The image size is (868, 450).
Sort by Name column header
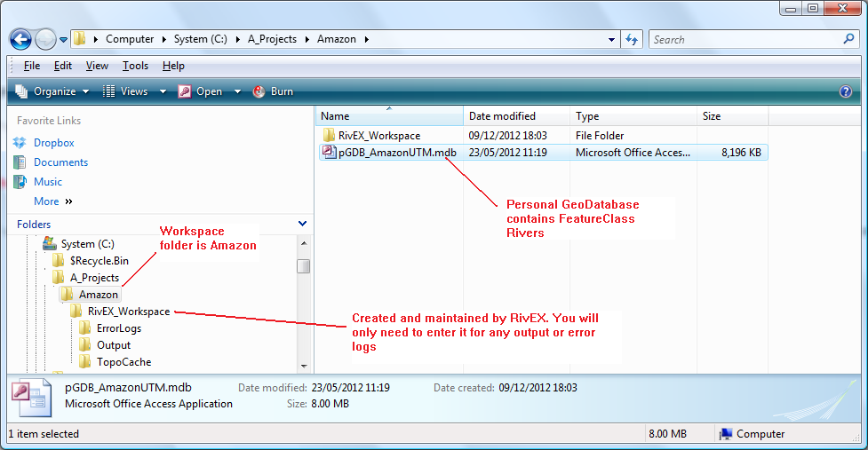point(389,116)
